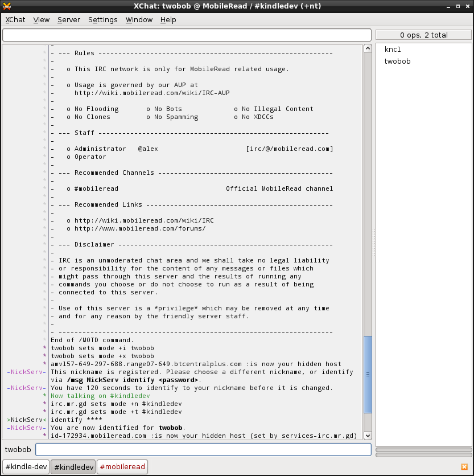Viewport: 474px width, 476px height.
Task: Maximize the XChat window
Action: click(458, 6)
